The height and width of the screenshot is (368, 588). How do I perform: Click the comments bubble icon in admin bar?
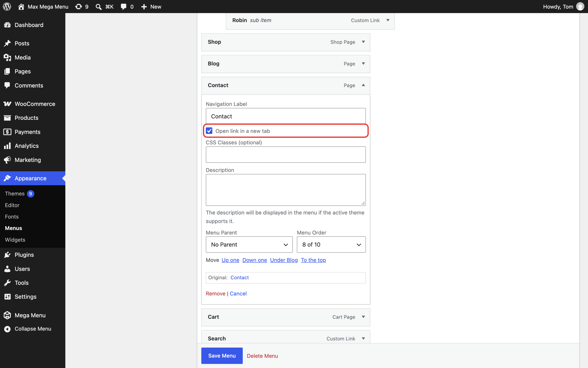pos(124,7)
